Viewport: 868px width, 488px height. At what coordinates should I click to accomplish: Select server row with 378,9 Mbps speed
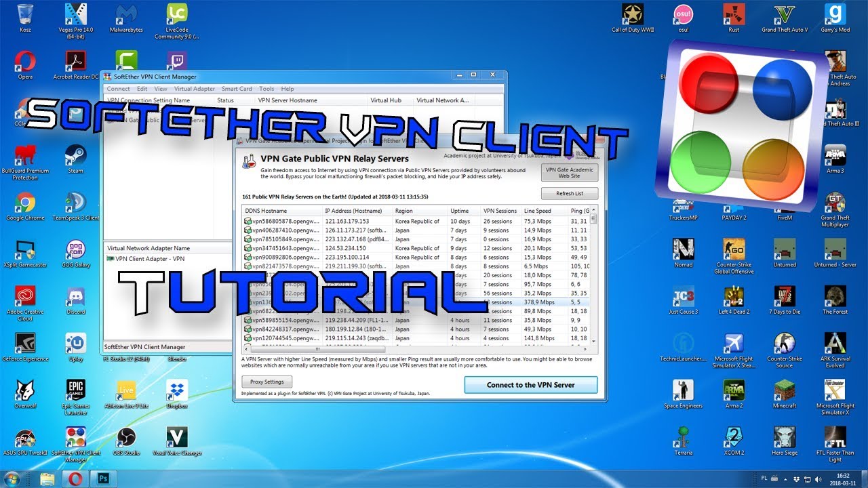416,302
